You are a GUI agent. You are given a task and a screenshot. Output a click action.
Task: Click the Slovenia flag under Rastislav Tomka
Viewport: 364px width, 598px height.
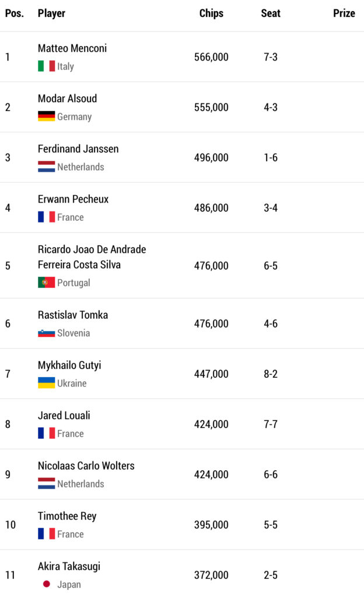pos(47,333)
